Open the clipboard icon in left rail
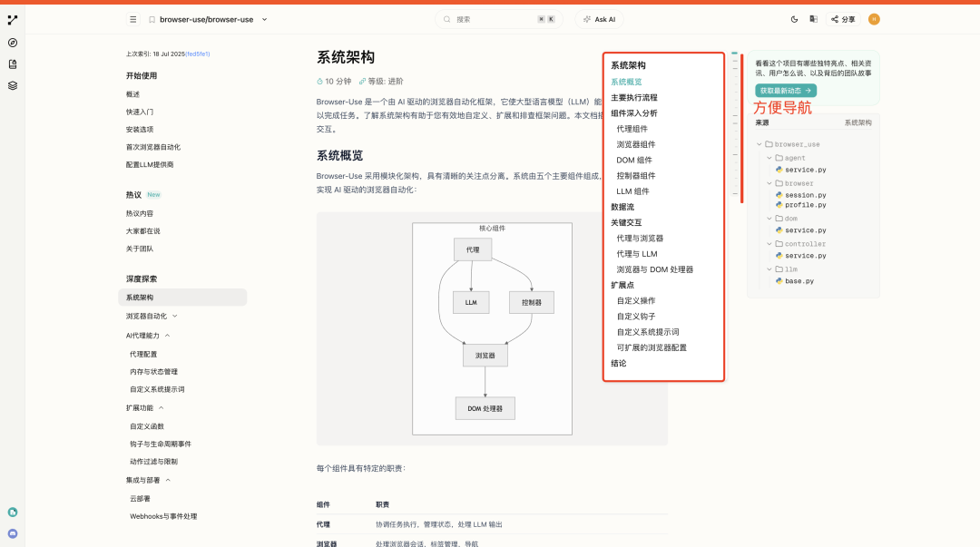980x547 pixels. point(13,63)
